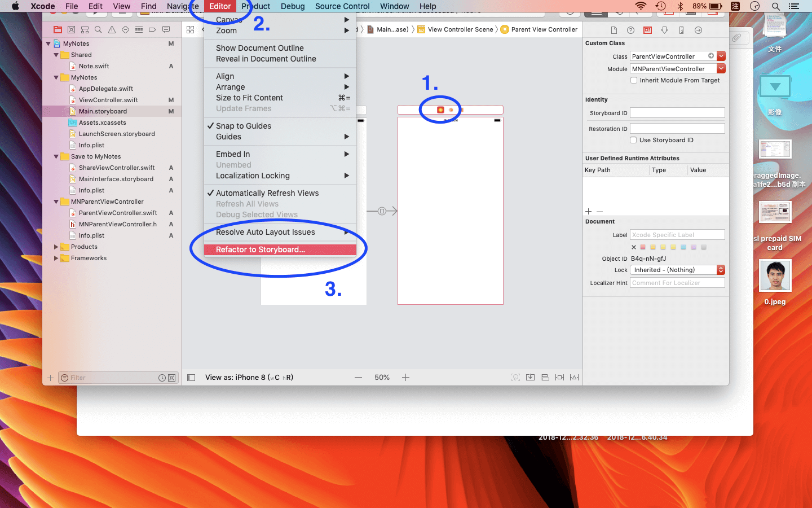Image resolution: width=812 pixels, height=508 pixels.
Task: Collapse the MNParentViewController group
Action: [56, 202]
